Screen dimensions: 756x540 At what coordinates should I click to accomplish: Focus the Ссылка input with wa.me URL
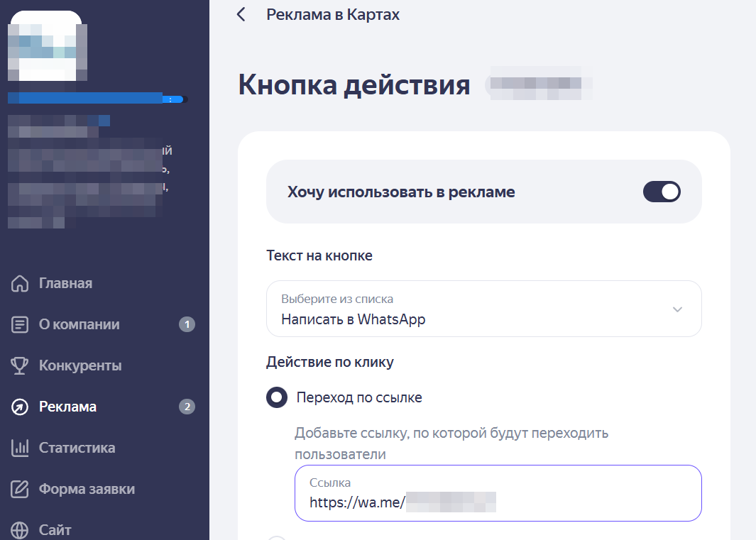[497, 494]
